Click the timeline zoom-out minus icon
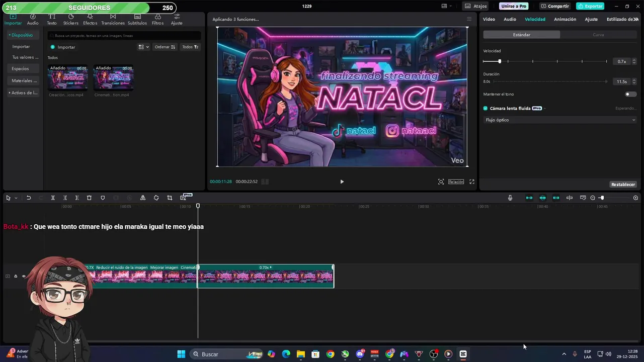Screen dimensions: 644x362 coord(593,198)
